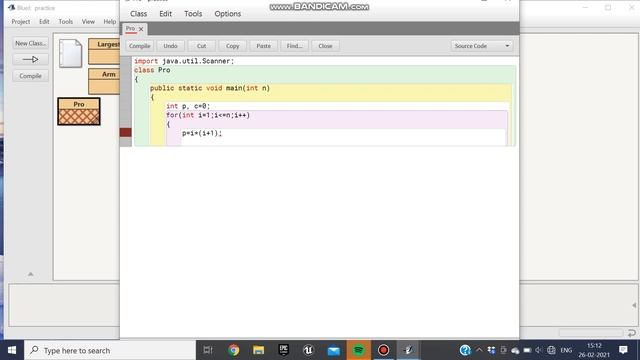
Task: Click the 'public static void main(int n)' line
Action: [x=210, y=88]
